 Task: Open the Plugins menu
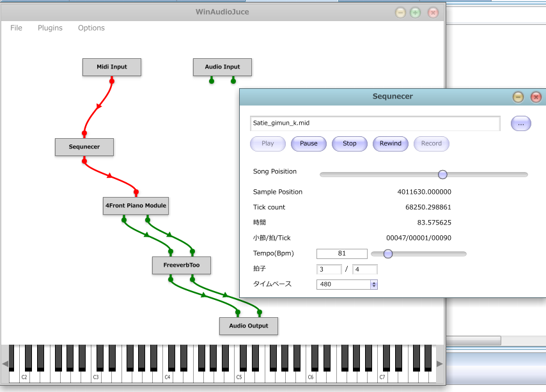[x=50, y=28]
